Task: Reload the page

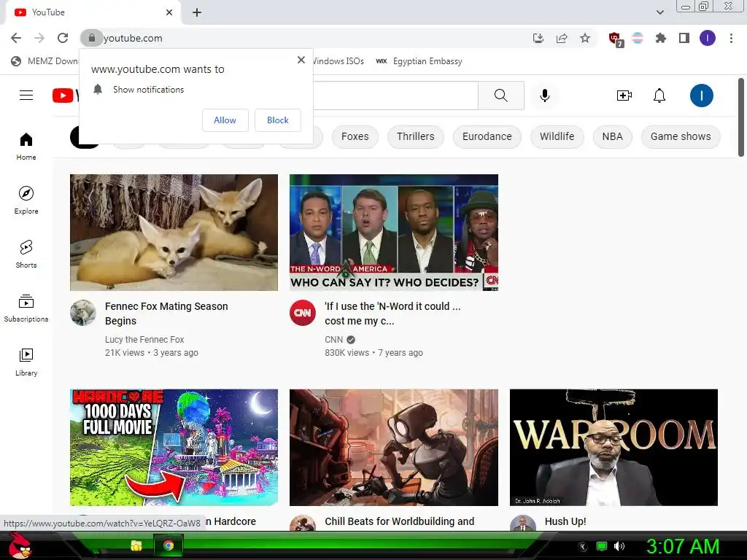Action: (x=63, y=38)
